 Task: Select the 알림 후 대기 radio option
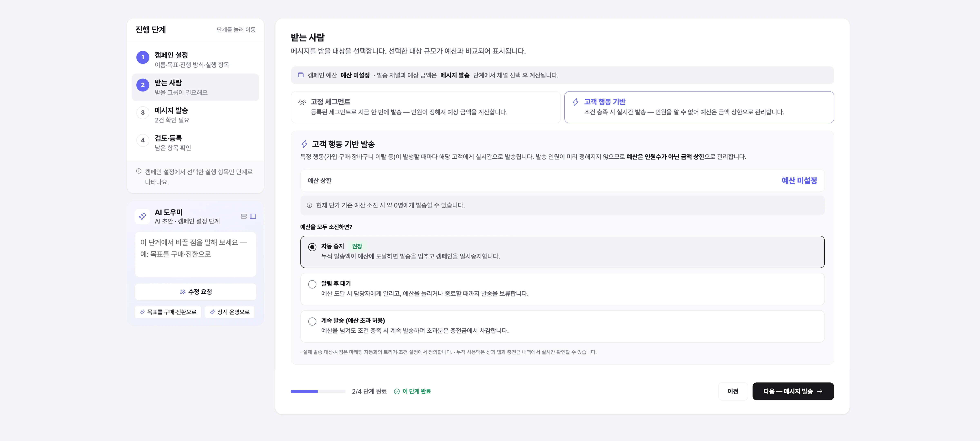312,284
